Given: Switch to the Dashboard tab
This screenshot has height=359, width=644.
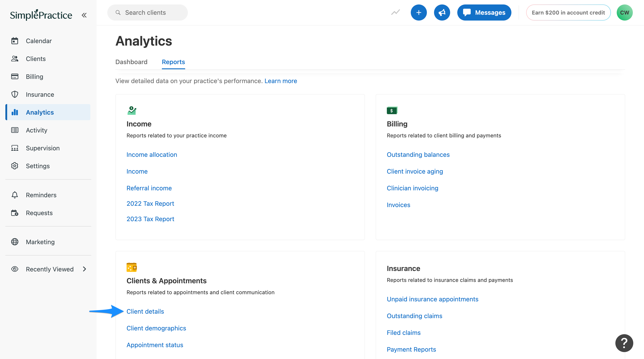Looking at the screenshot, I should (x=131, y=62).
